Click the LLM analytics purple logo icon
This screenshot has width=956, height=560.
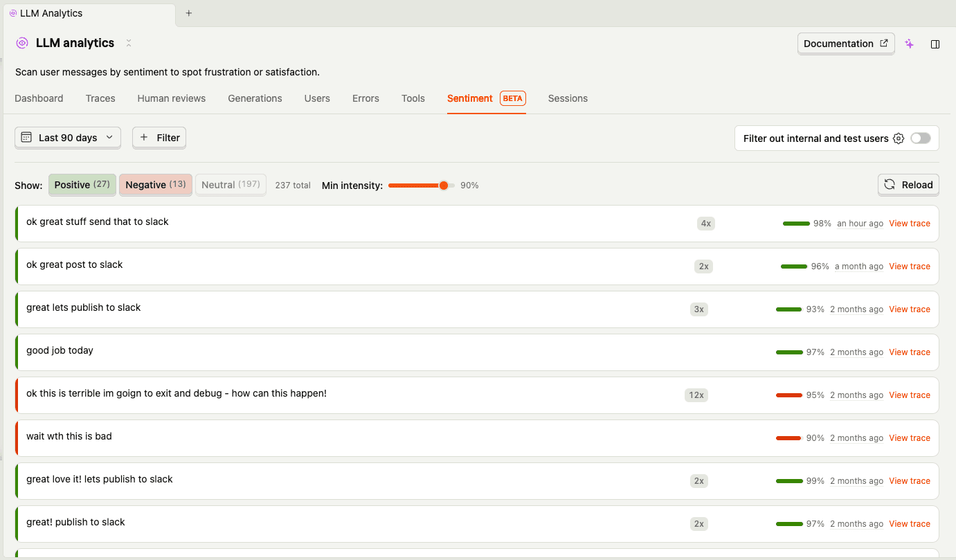tap(21, 43)
